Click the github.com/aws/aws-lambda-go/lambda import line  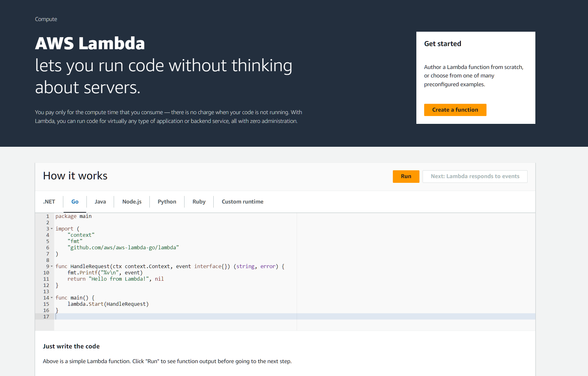(123, 247)
